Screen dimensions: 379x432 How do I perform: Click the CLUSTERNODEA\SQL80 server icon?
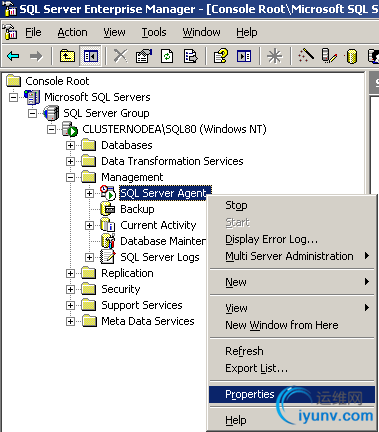point(70,129)
